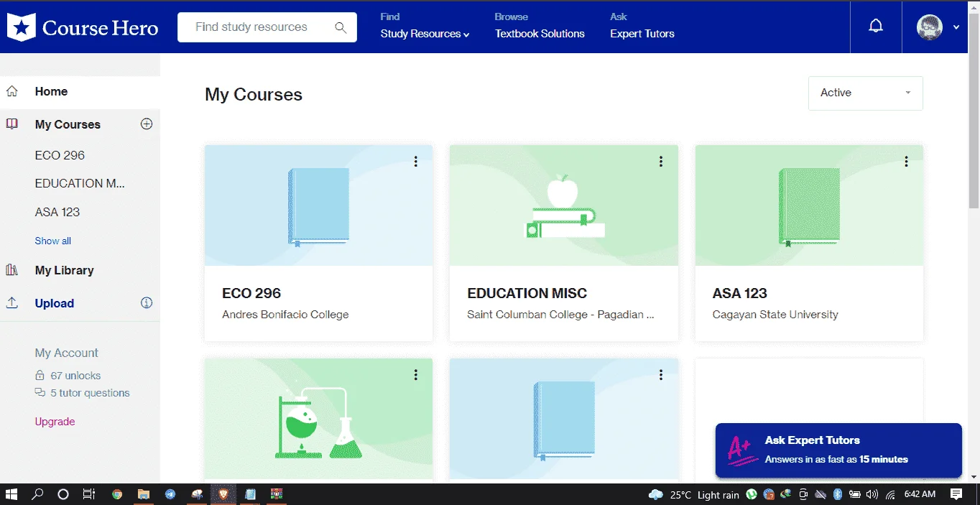This screenshot has width=980, height=505.
Task: Open Task View in the taskbar
Action: 89,494
